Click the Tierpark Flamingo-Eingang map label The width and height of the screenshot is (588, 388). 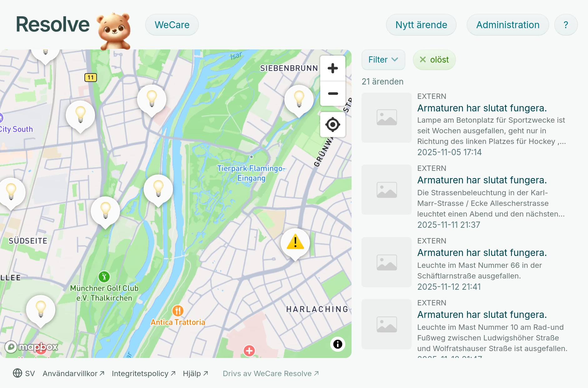click(251, 173)
